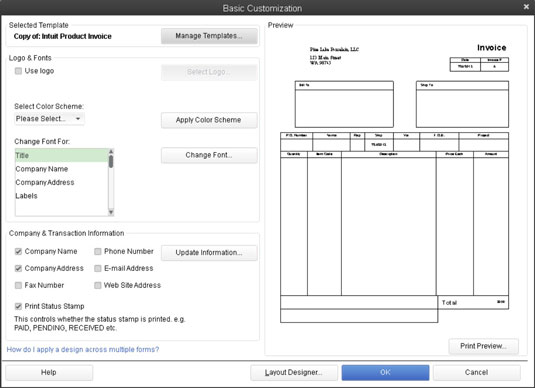Image resolution: width=535 pixels, height=388 pixels.
Task: Click Update Information button
Action: pos(209,253)
